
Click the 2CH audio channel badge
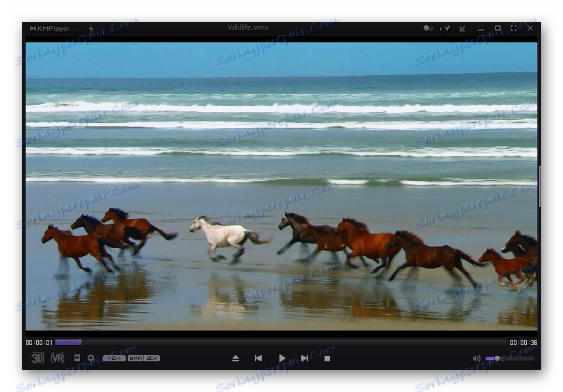tap(152, 358)
